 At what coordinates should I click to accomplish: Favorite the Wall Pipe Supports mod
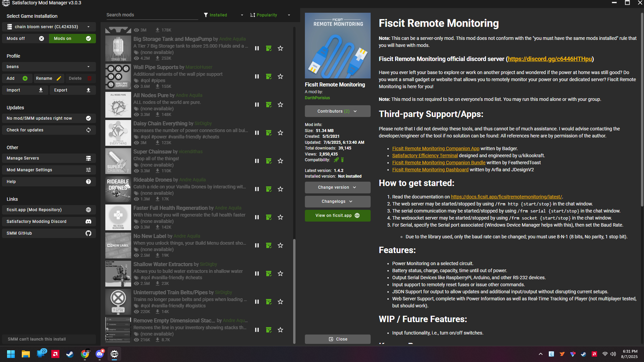280,76
